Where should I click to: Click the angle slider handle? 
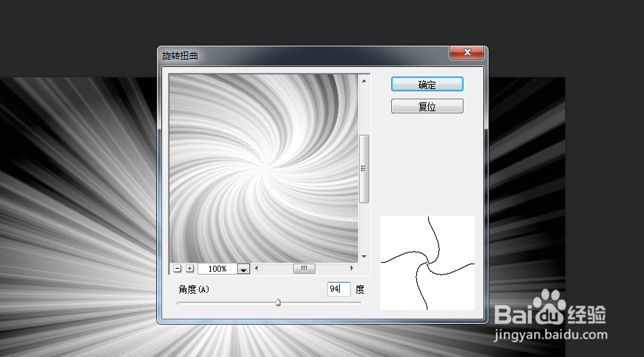pos(278,303)
